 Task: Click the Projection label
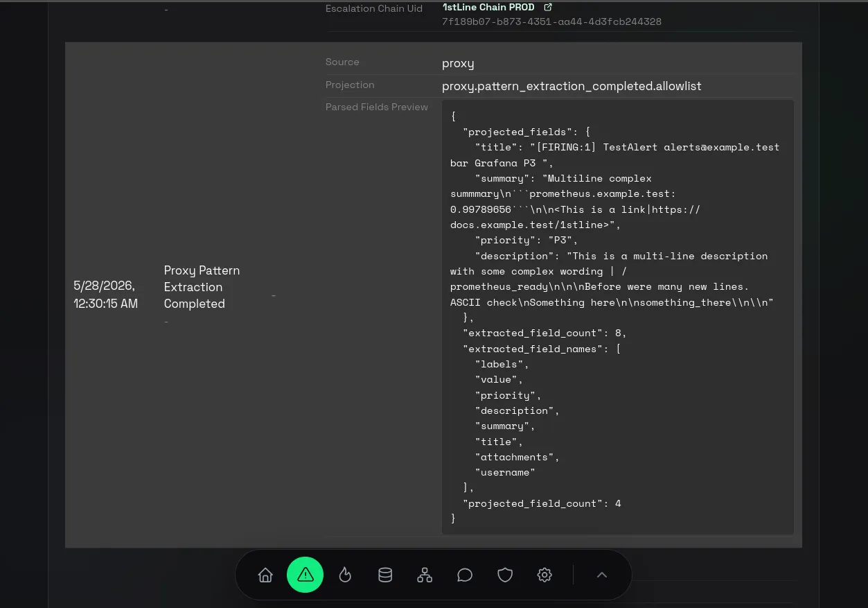[350, 85]
